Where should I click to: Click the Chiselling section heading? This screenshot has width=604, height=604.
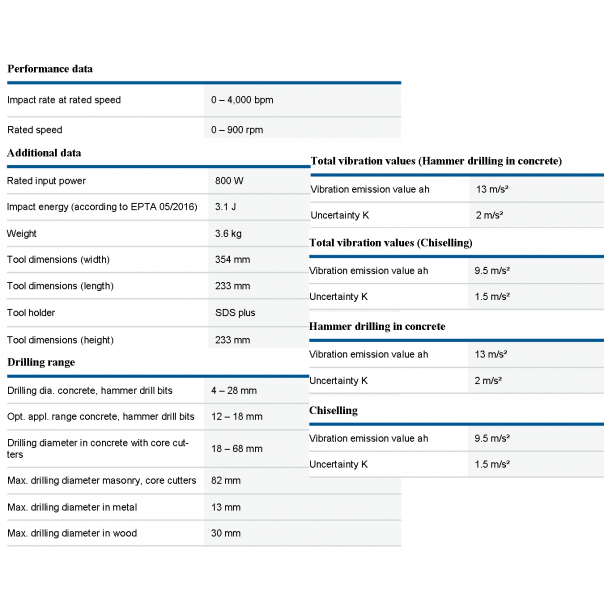333,411
